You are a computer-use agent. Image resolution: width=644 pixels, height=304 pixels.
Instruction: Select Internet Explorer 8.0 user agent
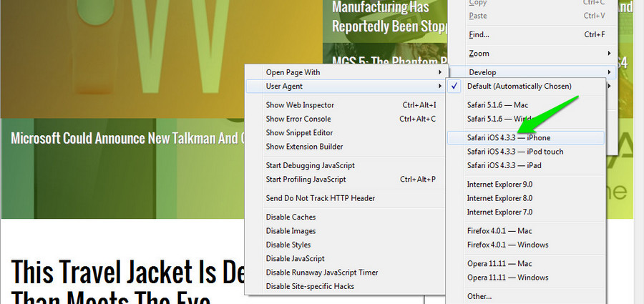click(x=526, y=198)
